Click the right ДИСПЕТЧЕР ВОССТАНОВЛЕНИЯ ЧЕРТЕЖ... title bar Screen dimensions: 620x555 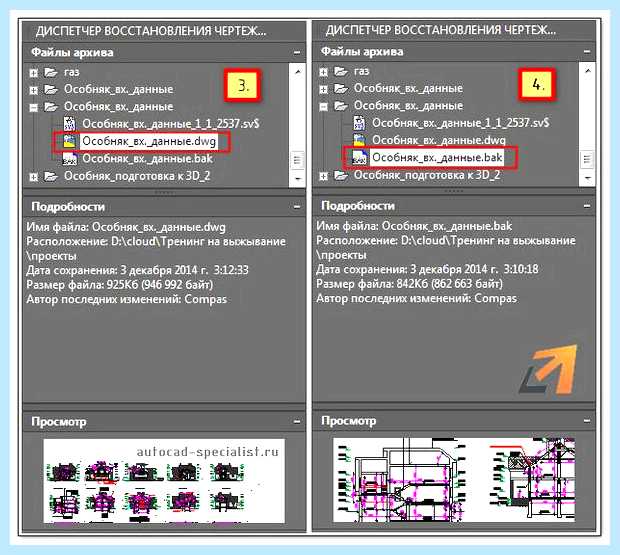[x=454, y=30]
